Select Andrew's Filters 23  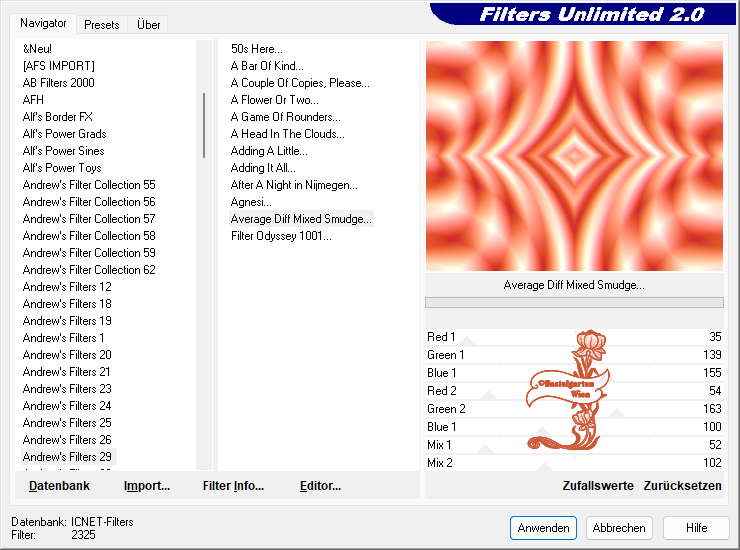pos(67,389)
